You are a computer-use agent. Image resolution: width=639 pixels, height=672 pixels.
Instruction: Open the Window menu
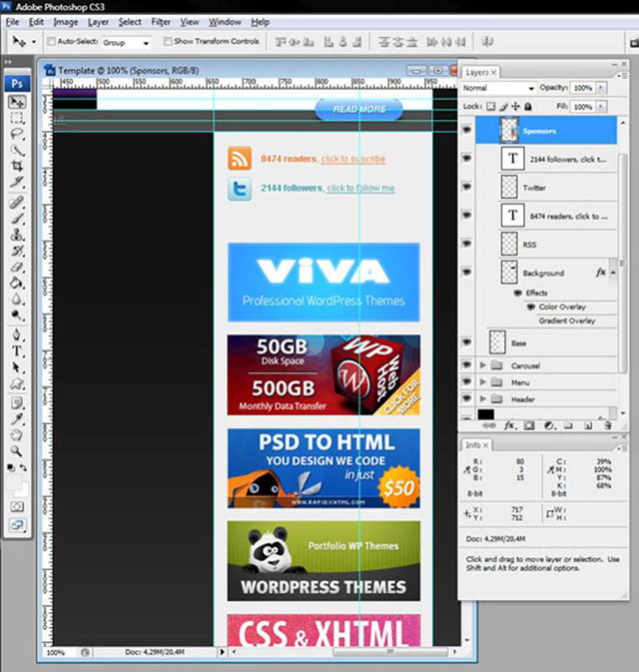click(225, 22)
